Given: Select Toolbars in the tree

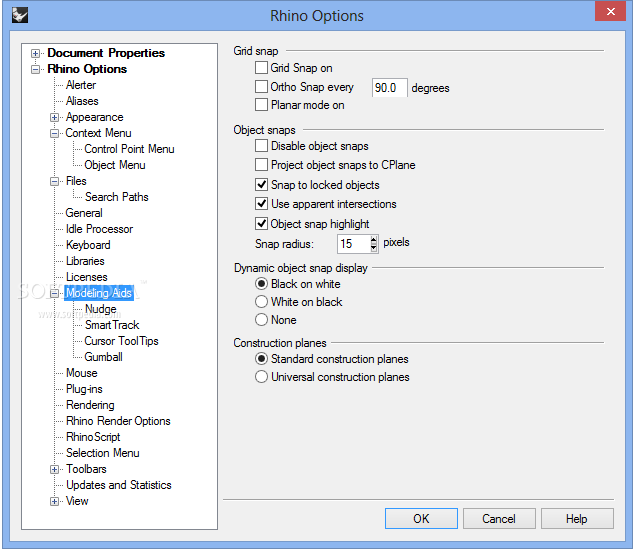Looking at the screenshot, I should (x=86, y=469).
